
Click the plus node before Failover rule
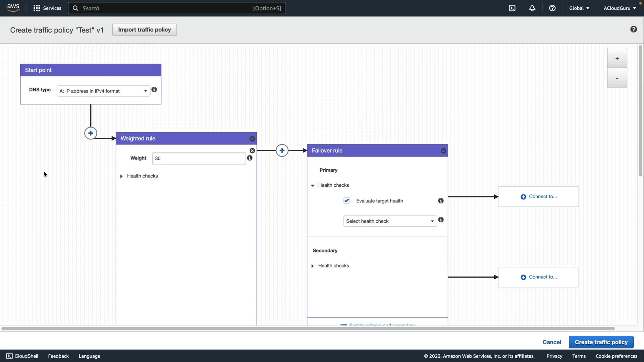click(x=282, y=150)
